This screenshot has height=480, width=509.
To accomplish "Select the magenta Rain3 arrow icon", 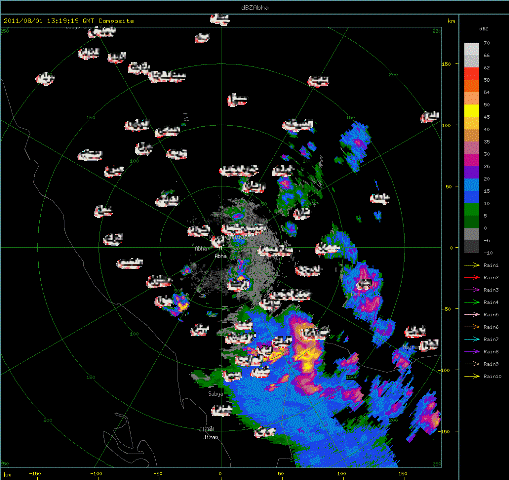I will tap(472, 290).
